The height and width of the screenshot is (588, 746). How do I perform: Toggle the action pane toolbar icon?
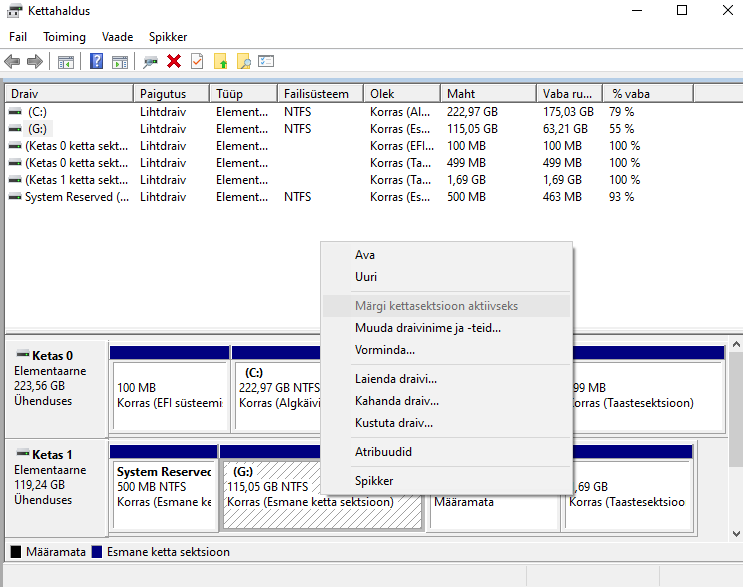coord(120,62)
